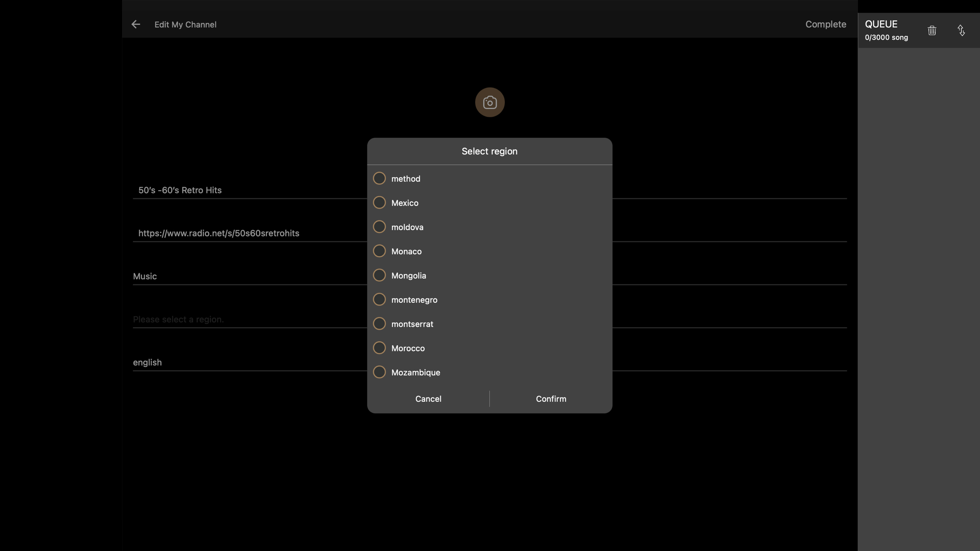The height and width of the screenshot is (551, 980).
Task: Open the 'Please select a region' field
Action: [x=490, y=320]
